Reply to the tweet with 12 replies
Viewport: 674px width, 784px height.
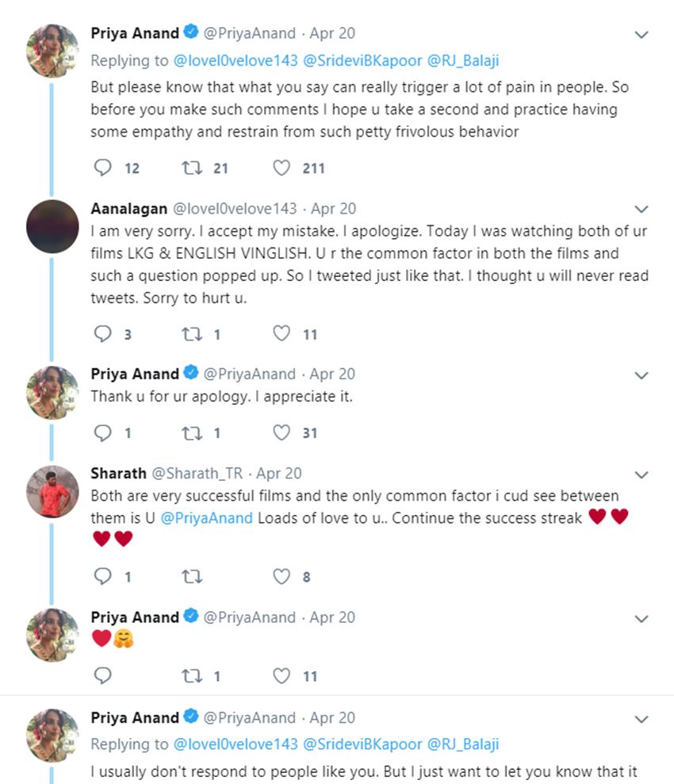(103, 167)
